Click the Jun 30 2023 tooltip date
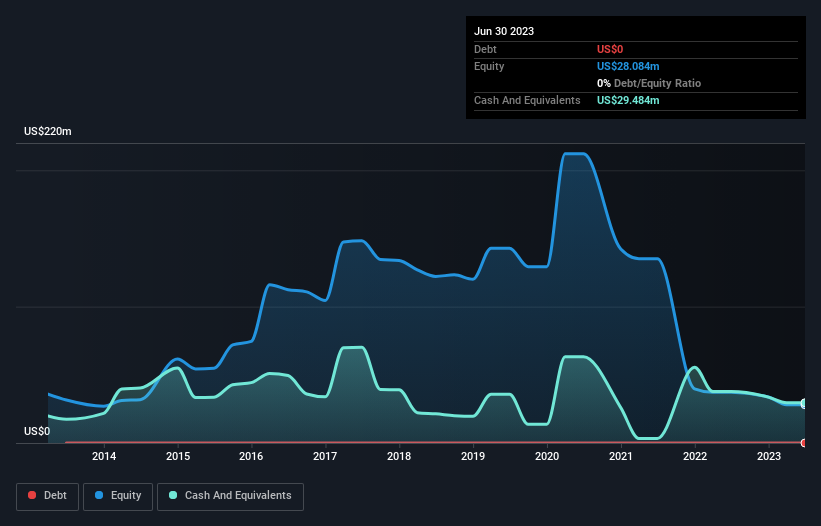This screenshot has width=821, height=526. 504,31
